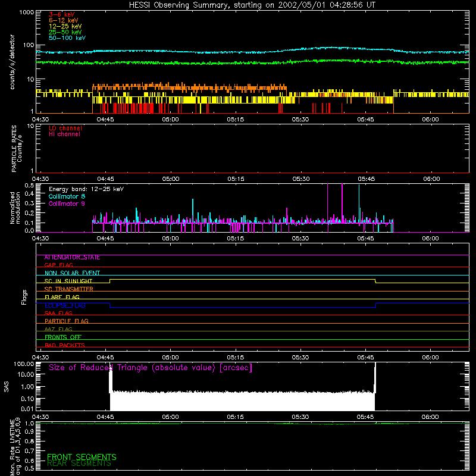Click the HESSI Observing Summary title text
This screenshot has height=476, width=476.
point(252,5)
